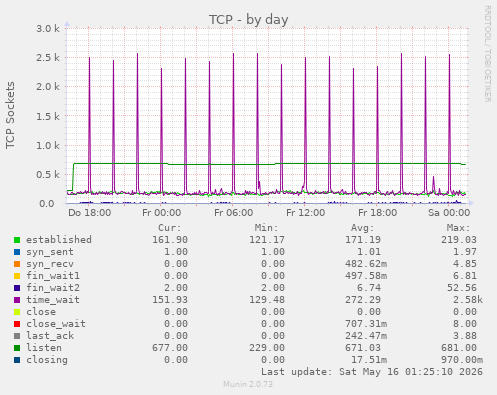Image resolution: width=497 pixels, height=395 pixels.
Task: Click the 'Fr 00:00' time axis label
Action: pos(162,213)
